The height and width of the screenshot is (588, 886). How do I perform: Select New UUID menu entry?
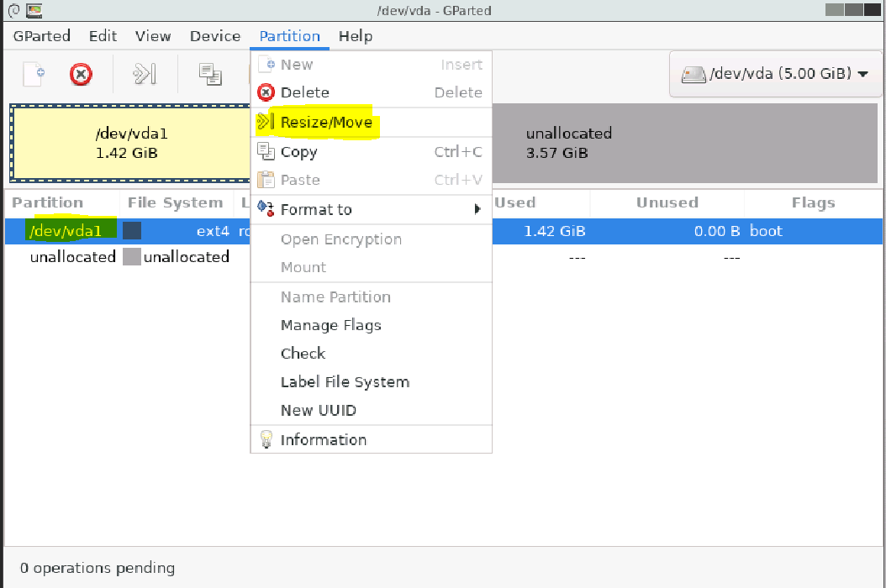(372, 410)
